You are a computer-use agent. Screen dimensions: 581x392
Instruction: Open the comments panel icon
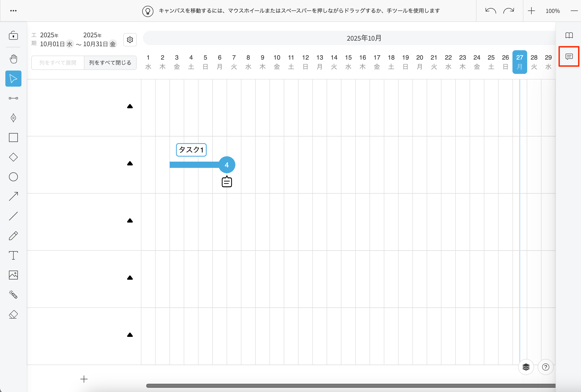coord(569,56)
